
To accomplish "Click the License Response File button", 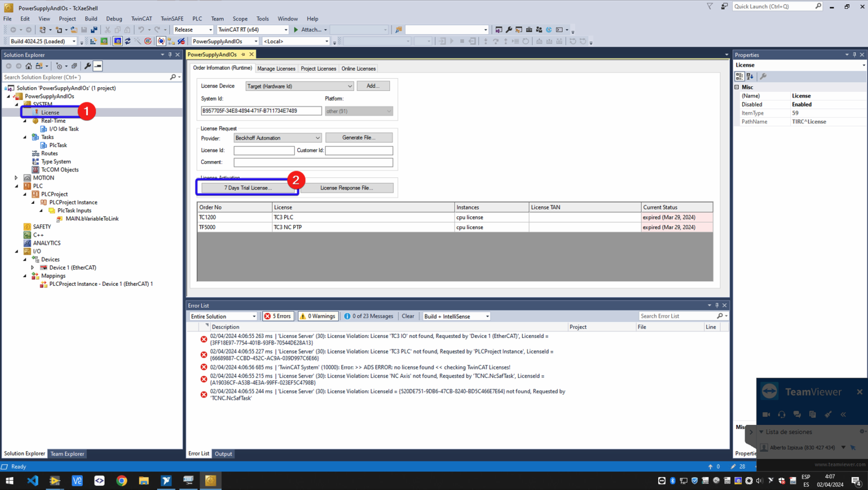I will pos(346,188).
